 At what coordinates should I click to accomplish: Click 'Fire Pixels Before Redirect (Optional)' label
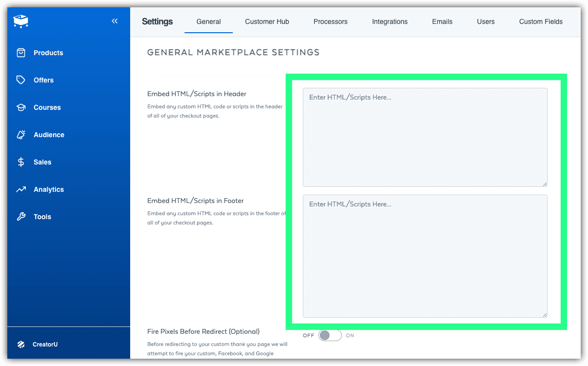pos(203,331)
